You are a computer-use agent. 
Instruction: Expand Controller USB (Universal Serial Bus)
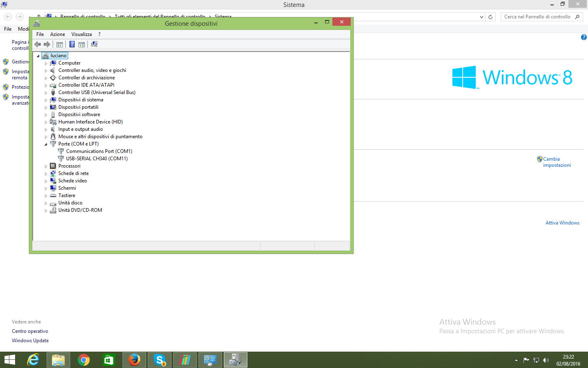46,93
